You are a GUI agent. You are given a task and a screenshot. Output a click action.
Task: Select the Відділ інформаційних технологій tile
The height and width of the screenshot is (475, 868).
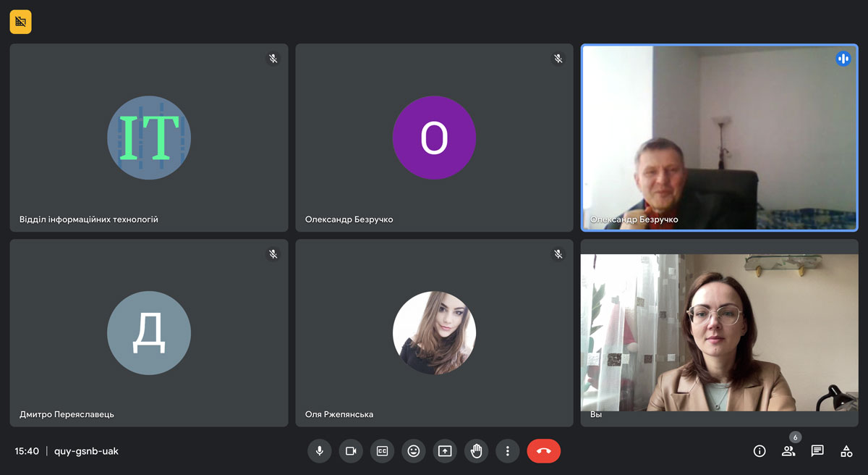pos(149,138)
